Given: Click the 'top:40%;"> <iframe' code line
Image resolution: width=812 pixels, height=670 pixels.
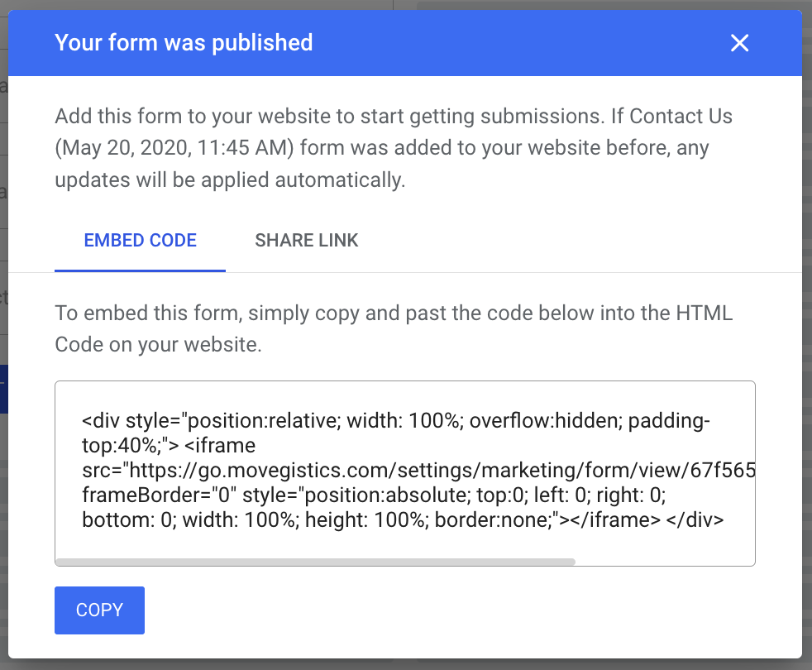Looking at the screenshot, I should (170, 446).
